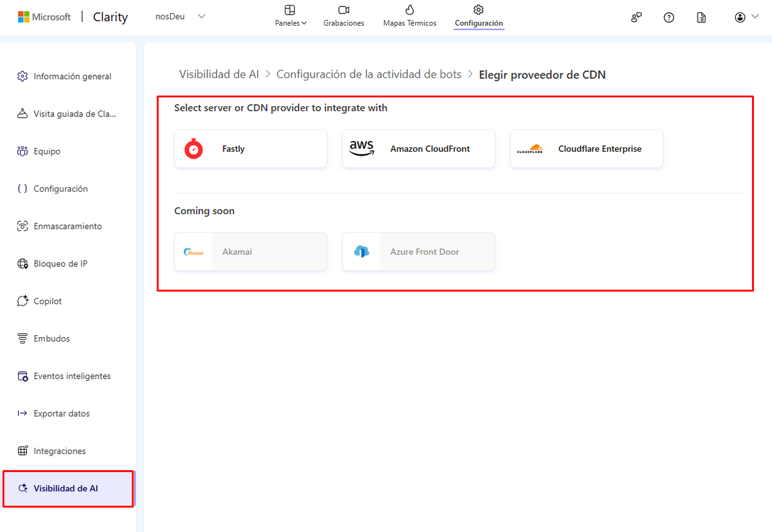Click the Clarity product name
Viewport: 772px width, 532px height.
coord(110,17)
